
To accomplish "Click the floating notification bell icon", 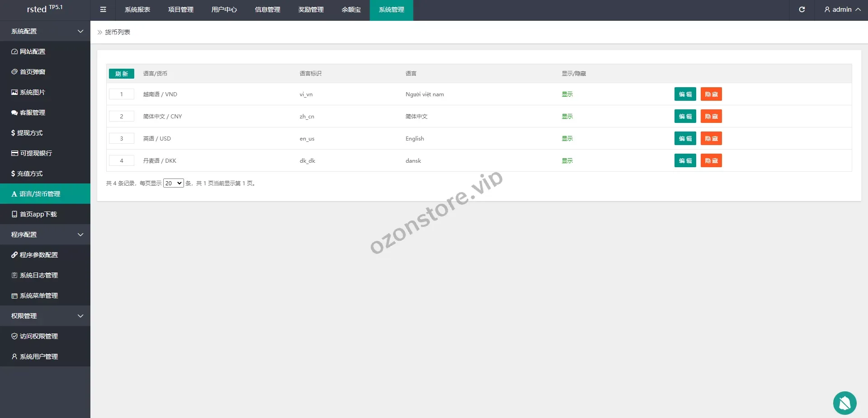I will 844,403.
